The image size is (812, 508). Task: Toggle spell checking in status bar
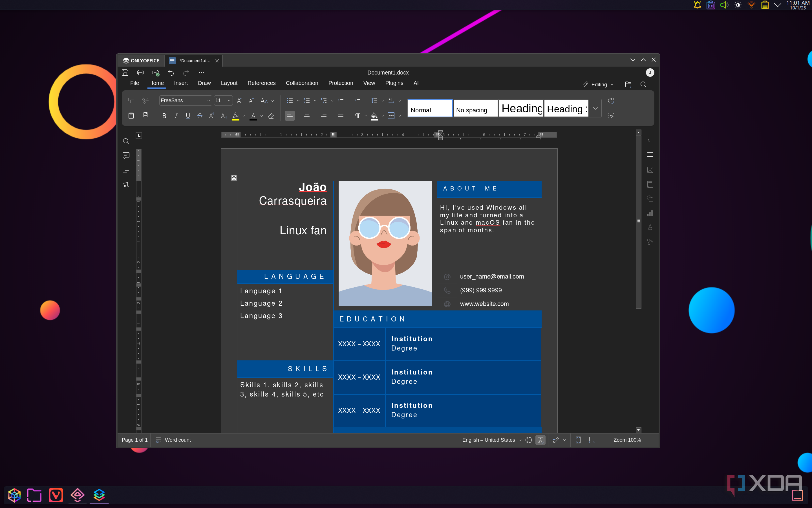pyautogui.click(x=540, y=440)
